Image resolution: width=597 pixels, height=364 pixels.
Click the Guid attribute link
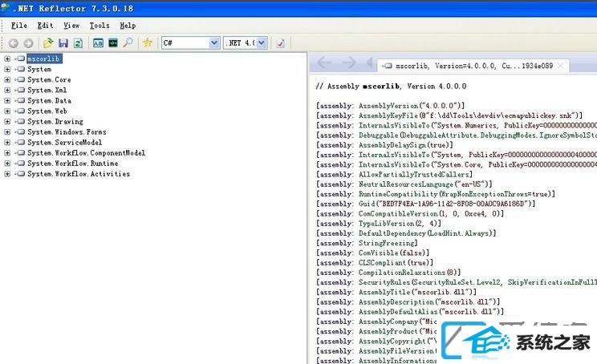pos(367,204)
